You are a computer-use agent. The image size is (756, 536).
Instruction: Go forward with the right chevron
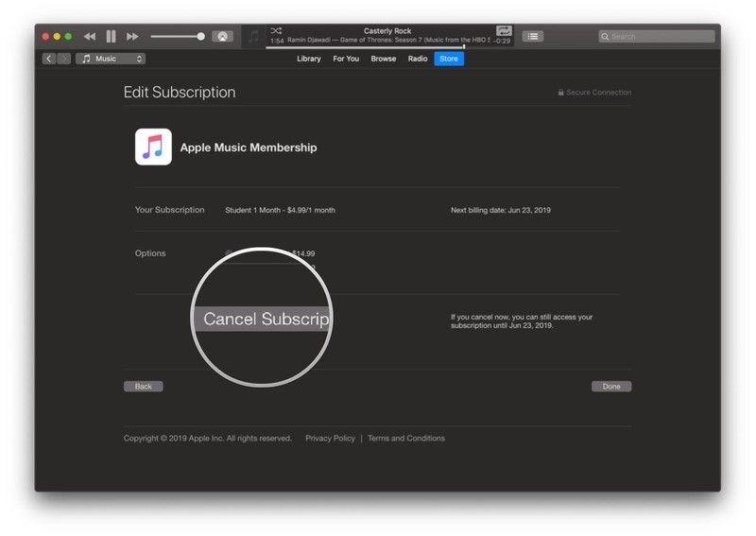64,59
